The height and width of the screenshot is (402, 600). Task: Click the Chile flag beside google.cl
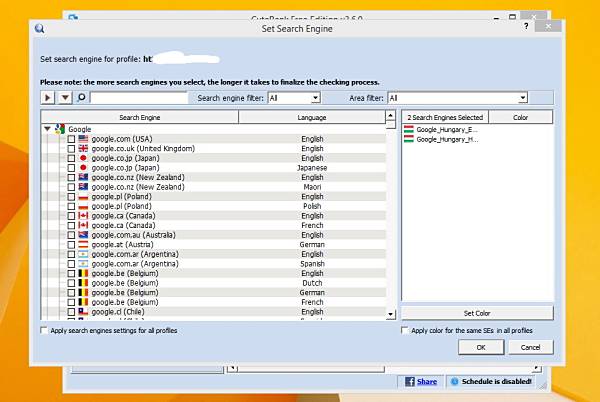pos(83,311)
